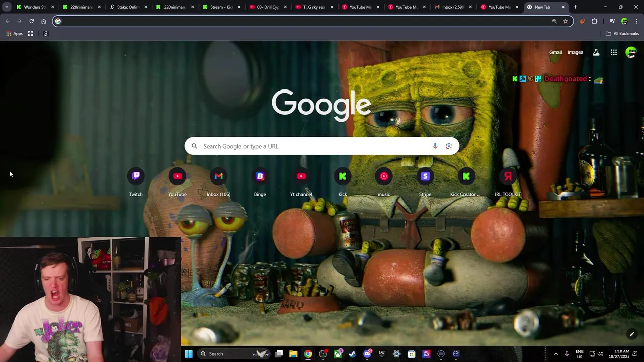
Task: Open the Google apps grid
Action: pyautogui.click(x=614, y=52)
